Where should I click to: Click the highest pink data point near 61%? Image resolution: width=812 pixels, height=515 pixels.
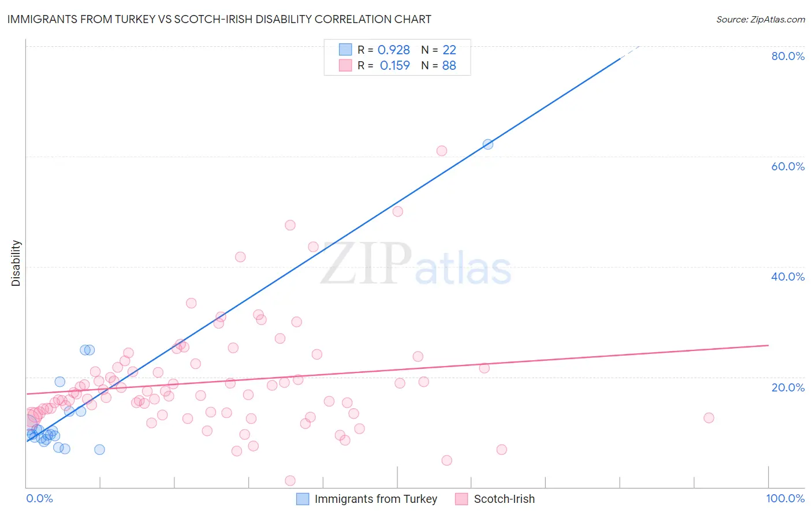[442, 151]
